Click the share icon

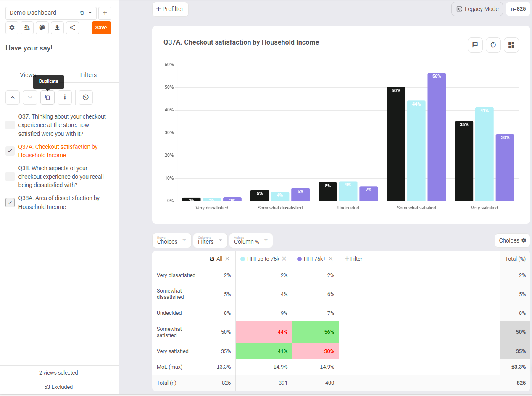[72, 28]
